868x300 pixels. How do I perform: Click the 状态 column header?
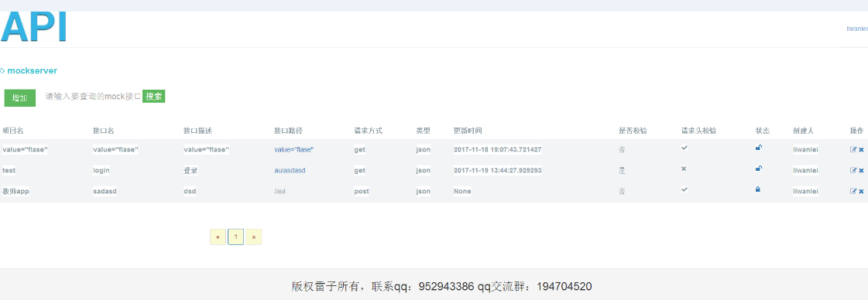pyautogui.click(x=762, y=131)
